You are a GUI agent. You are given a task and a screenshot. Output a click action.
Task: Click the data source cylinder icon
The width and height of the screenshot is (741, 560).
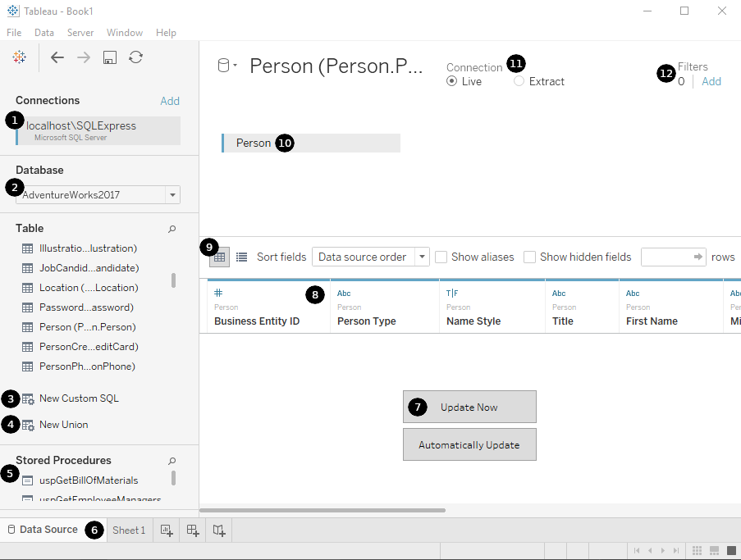223,66
